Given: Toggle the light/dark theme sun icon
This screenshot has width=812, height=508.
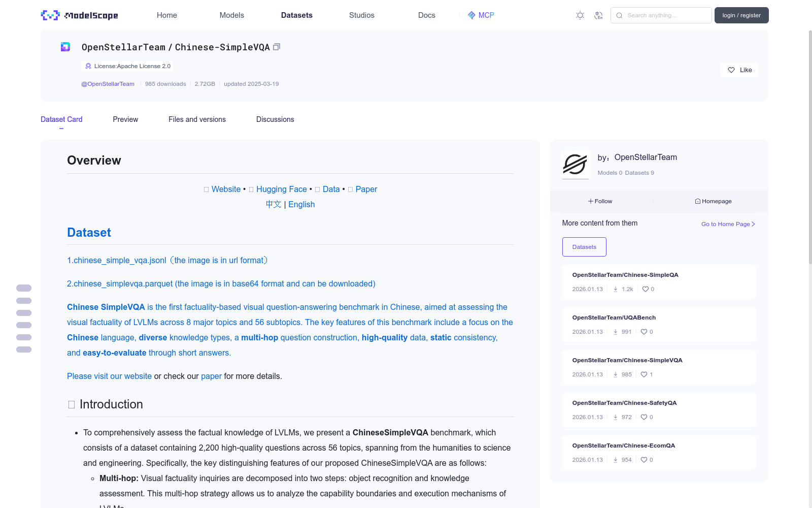Looking at the screenshot, I should [x=580, y=15].
